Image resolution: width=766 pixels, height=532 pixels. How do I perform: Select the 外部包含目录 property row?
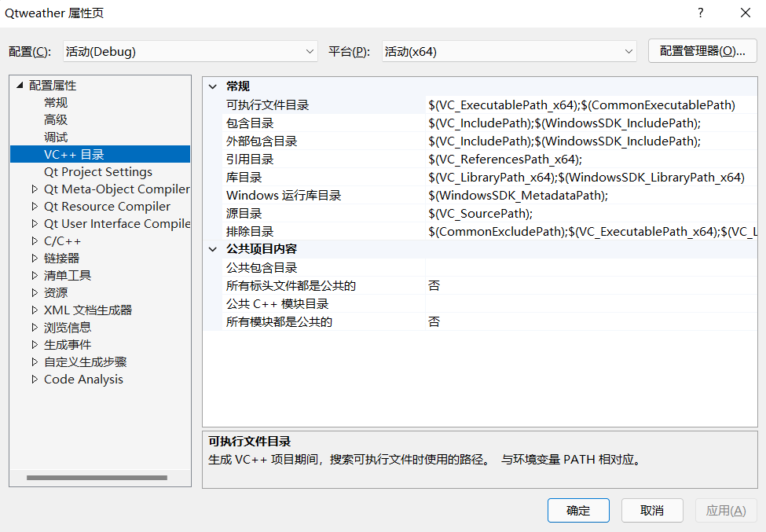click(490, 141)
